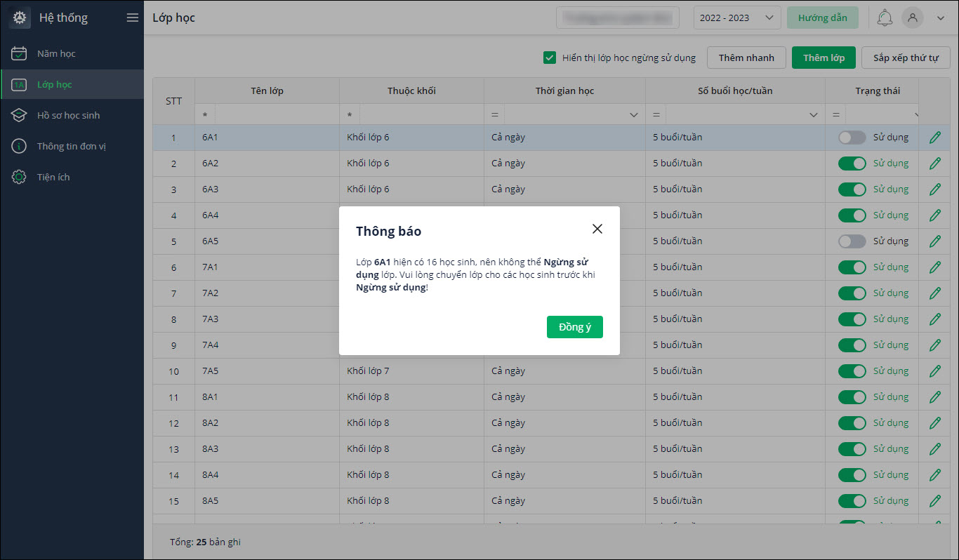
Task: Open Hồ sơ học sinh menu
Action: point(68,115)
